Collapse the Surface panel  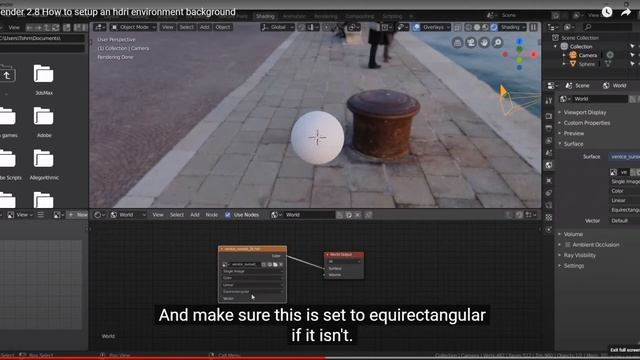point(573,144)
